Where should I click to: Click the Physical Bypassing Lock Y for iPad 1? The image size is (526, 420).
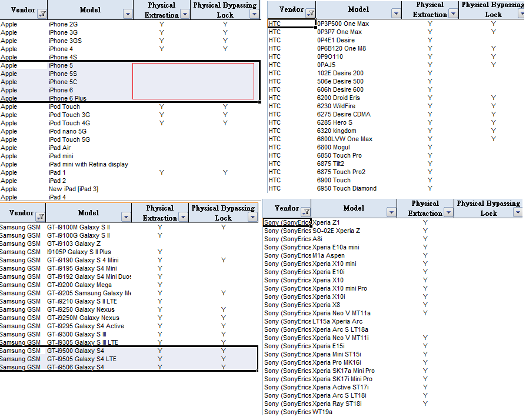click(225, 172)
